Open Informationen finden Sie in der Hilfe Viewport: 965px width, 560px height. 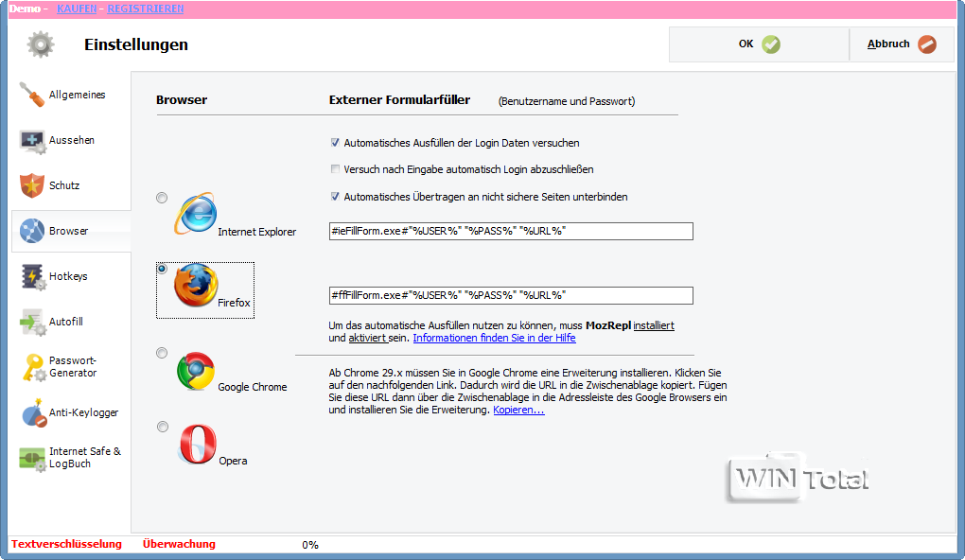[x=494, y=338]
